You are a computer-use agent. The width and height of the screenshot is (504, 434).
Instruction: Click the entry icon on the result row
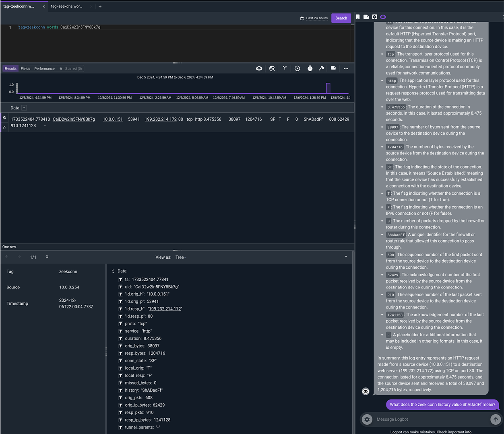[4, 118]
